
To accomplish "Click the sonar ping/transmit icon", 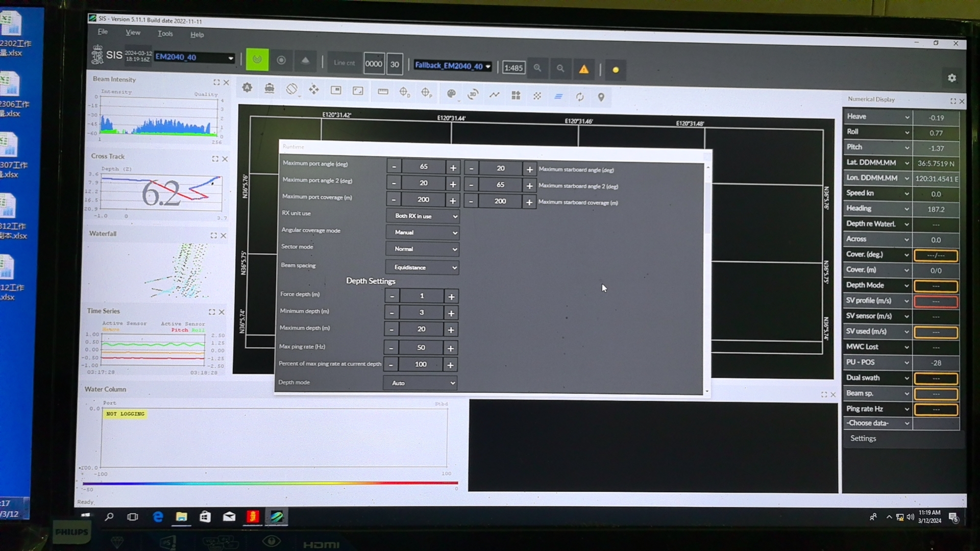I will pyautogui.click(x=257, y=61).
